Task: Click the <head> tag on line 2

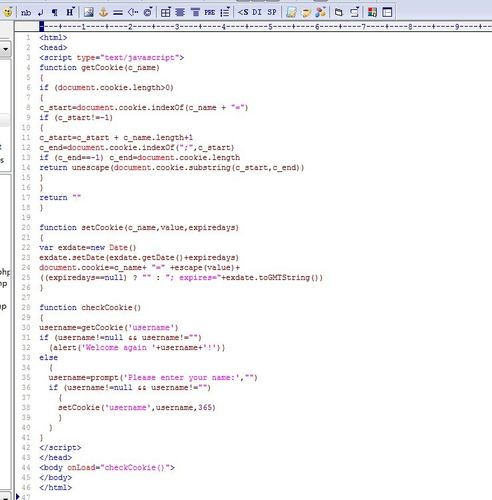Action: click(x=53, y=48)
